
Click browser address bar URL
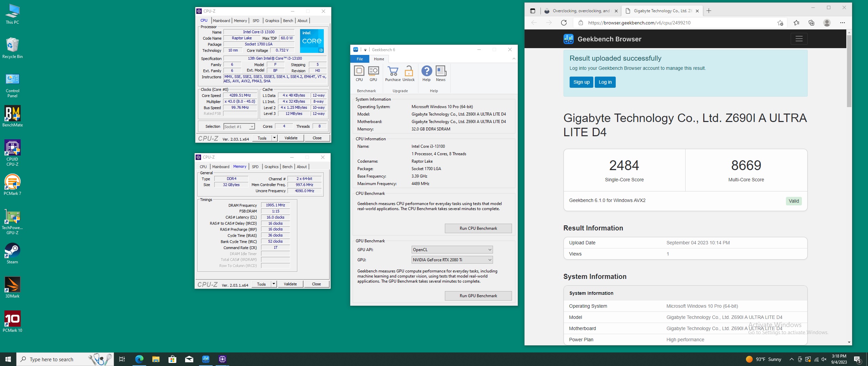point(639,23)
